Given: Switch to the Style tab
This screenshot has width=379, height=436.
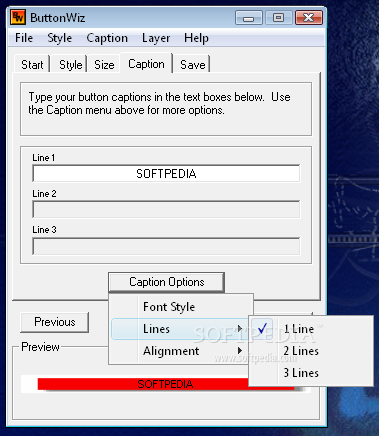Looking at the screenshot, I should (x=70, y=64).
